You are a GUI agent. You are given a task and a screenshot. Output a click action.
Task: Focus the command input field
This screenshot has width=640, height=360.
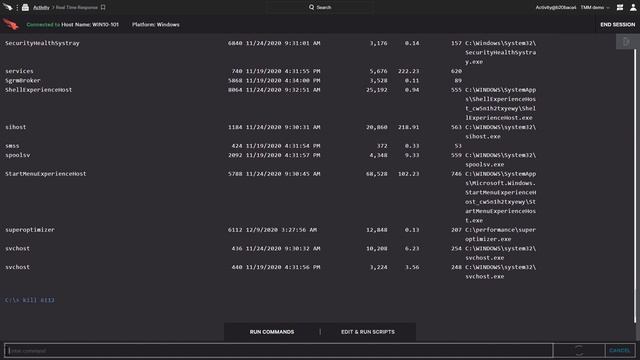click(279, 350)
